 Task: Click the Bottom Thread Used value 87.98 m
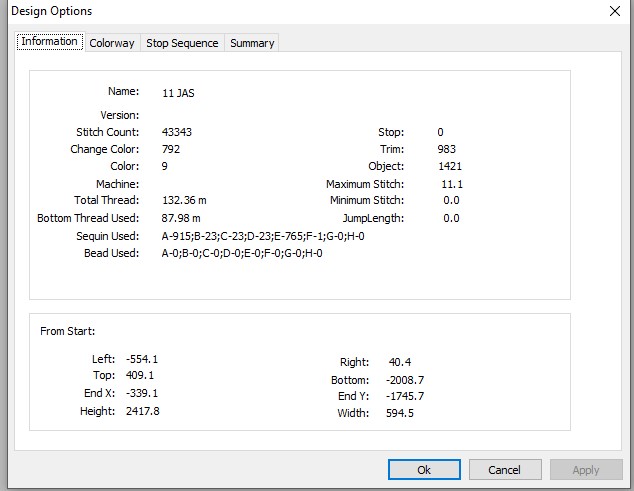click(x=181, y=218)
